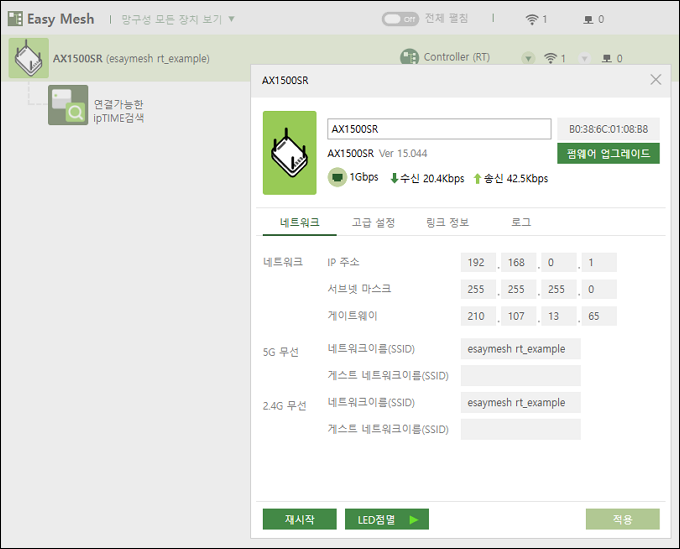Click wired device icon on AX1500SR row
Screen dimensions: 680x549
[607, 59]
